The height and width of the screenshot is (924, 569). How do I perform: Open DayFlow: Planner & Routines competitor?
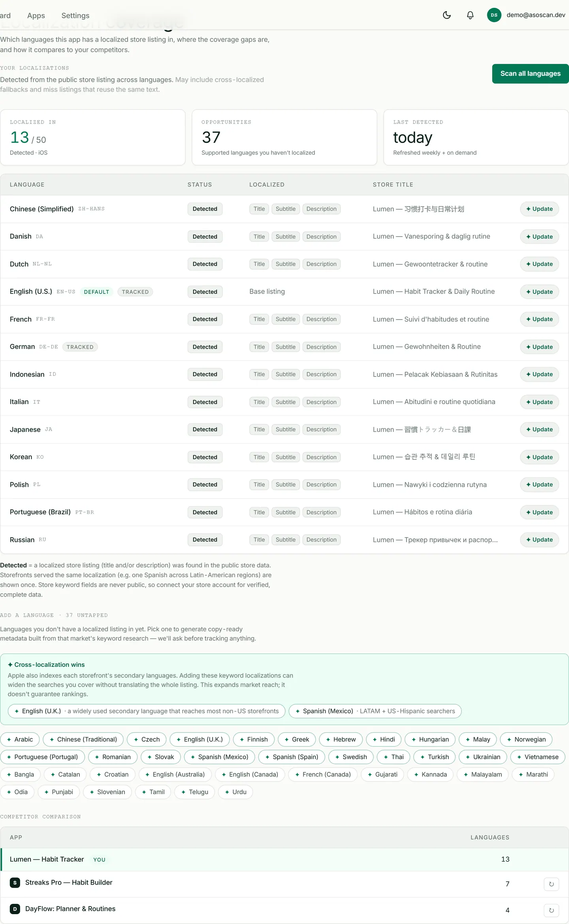tap(70, 909)
